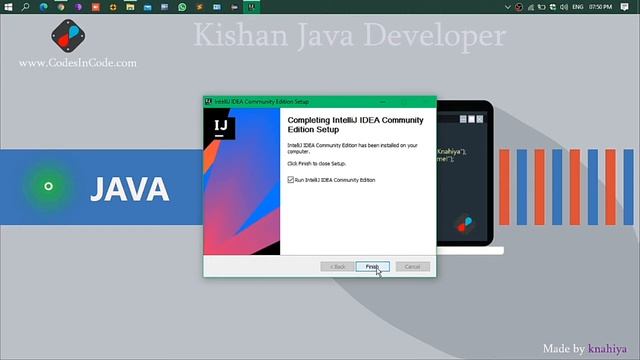Select the IntelliJ installer taskbar icon
This screenshot has width=640, height=360.
pos(251,7)
